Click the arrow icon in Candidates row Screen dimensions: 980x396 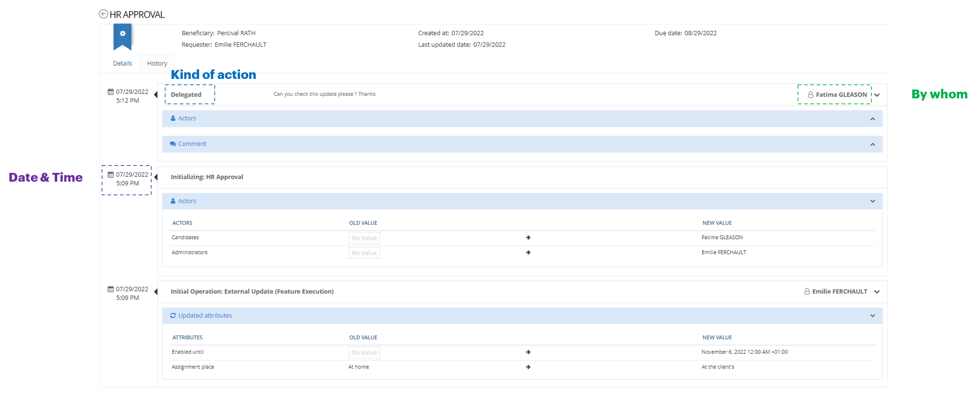click(x=528, y=237)
